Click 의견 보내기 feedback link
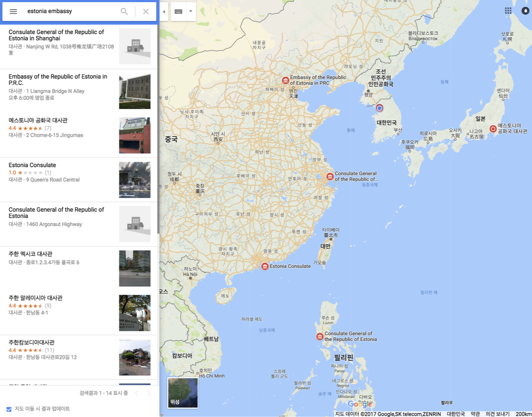This screenshot has width=532, height=417. 497,414
